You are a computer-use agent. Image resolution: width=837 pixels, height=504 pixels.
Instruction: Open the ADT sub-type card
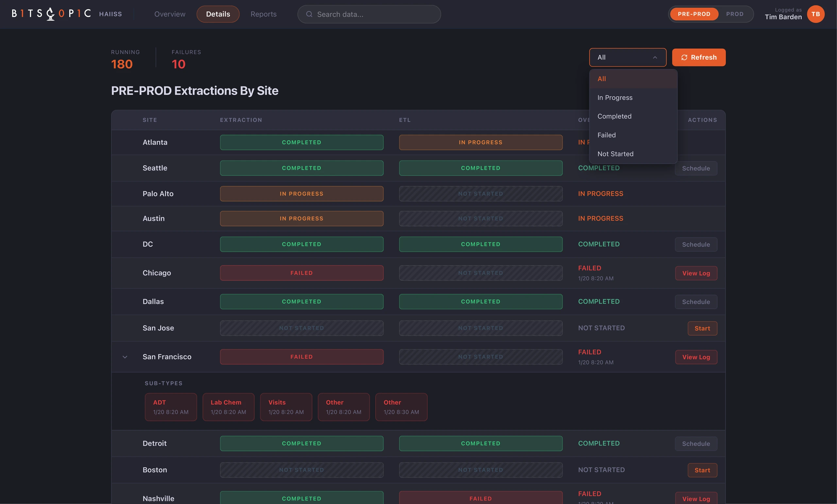[171, 407]
